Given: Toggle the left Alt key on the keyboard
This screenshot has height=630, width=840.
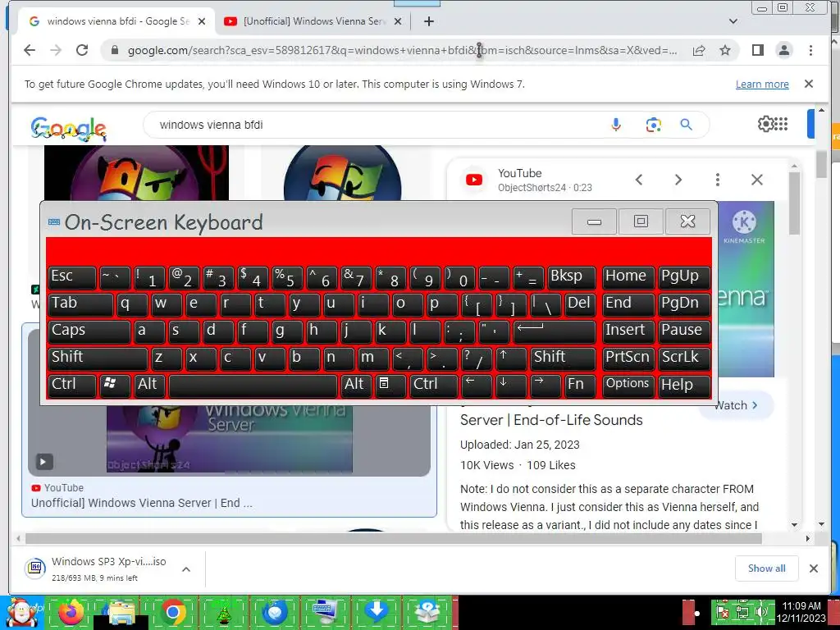Looking at the screenshot, I should pyautogui.click(x=149, y=386).
